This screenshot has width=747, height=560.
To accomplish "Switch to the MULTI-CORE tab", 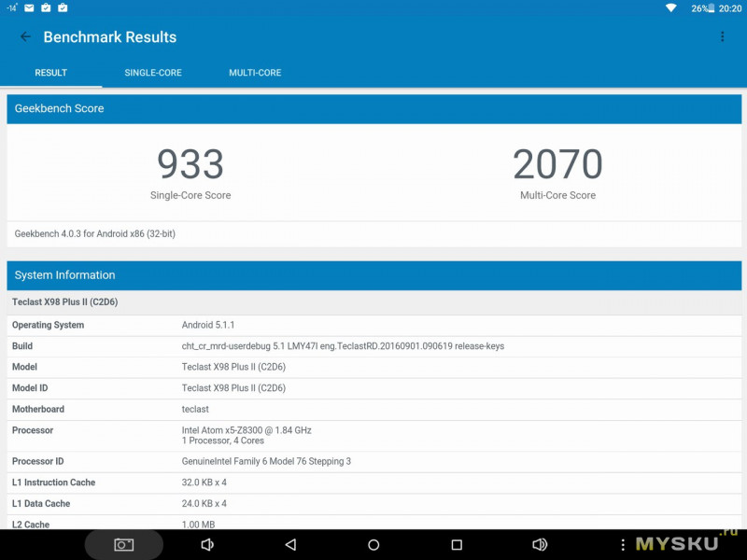I will 255,73.
